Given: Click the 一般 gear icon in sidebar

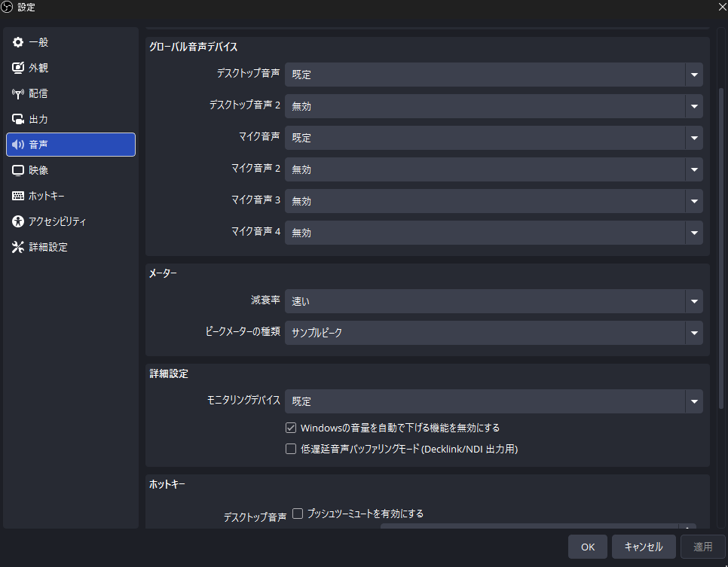Looking at the screenshot, I should [17, 42].
